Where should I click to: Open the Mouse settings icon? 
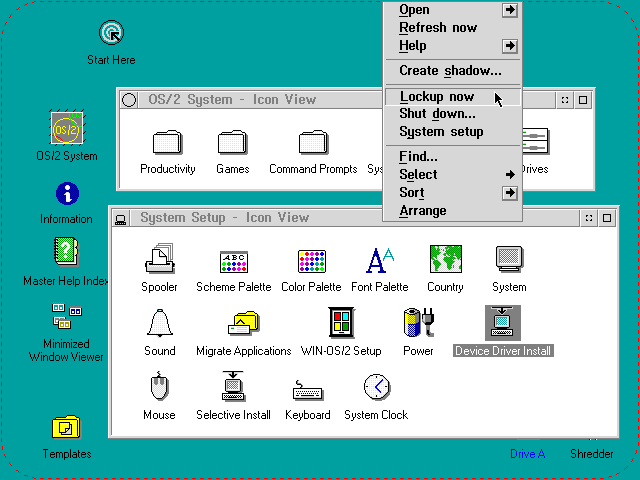159,386
